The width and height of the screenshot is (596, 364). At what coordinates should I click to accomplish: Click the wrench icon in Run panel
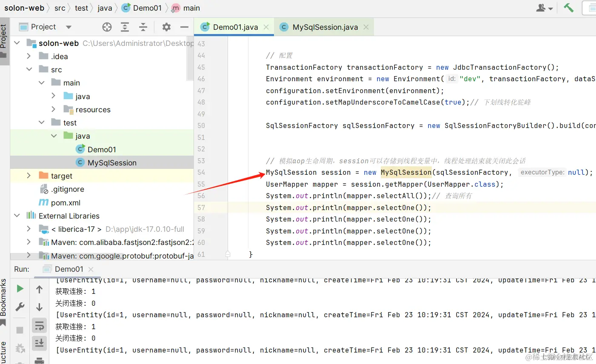coord(20,307)
